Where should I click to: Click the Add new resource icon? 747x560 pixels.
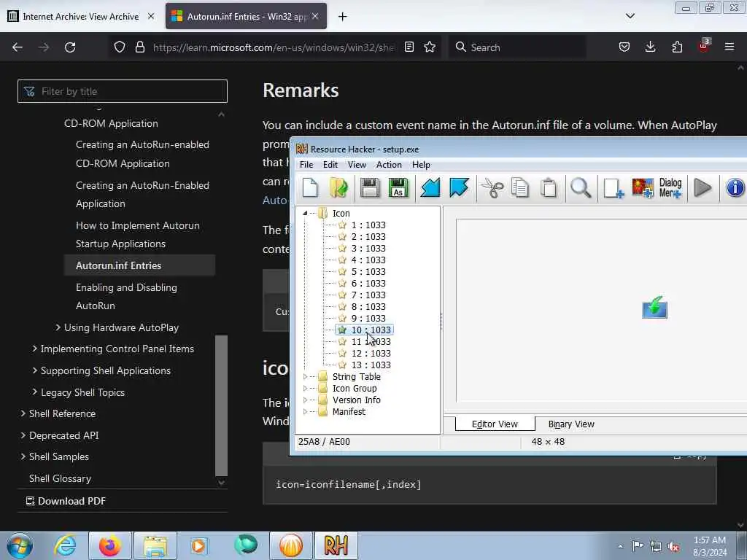[x=614, y=187]
